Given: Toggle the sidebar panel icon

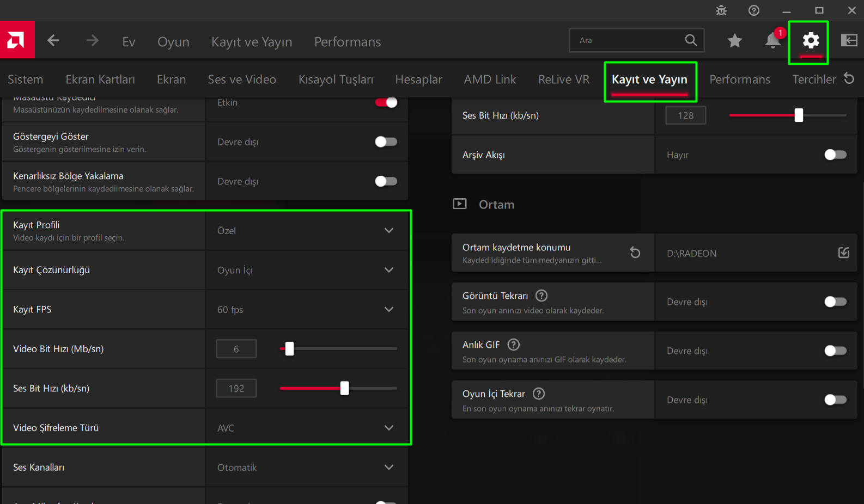Looking at the screenshot, I should [849, 40].
